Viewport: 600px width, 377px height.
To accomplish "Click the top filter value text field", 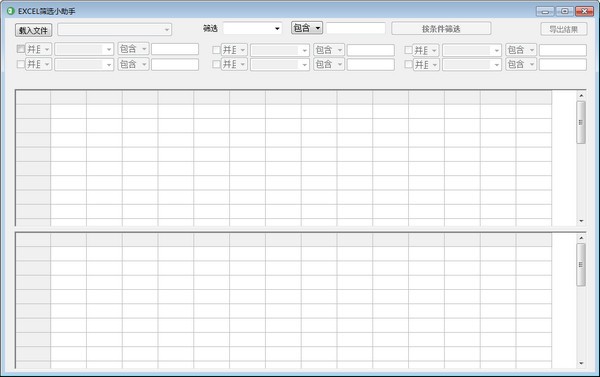I will [356, 28].
